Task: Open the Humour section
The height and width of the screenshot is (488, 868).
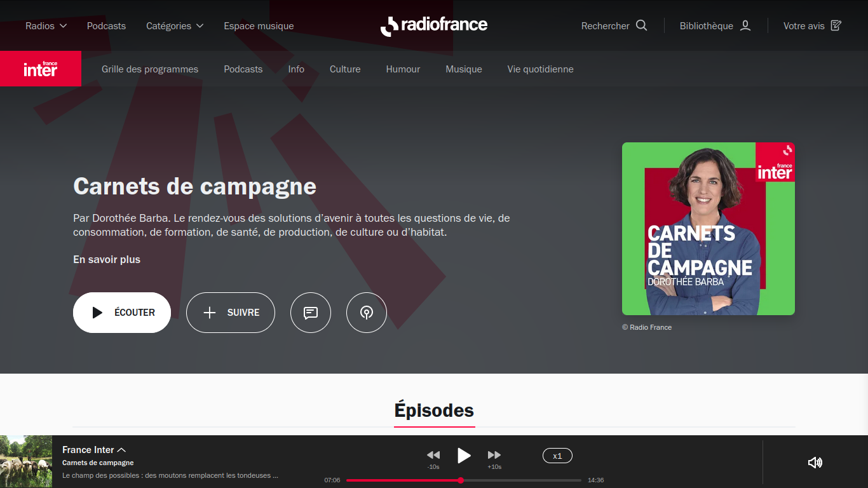Action: coord(403,69)
